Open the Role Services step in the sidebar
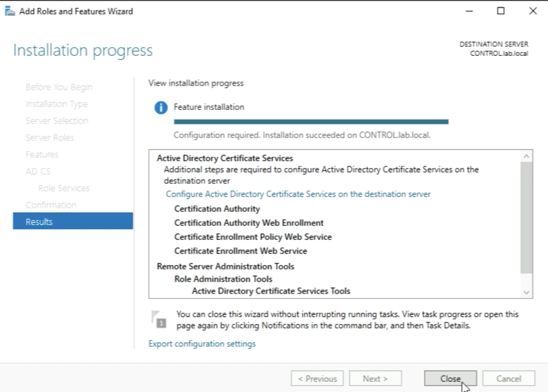This screenshot has height=392, width=548. pos(64,188)
